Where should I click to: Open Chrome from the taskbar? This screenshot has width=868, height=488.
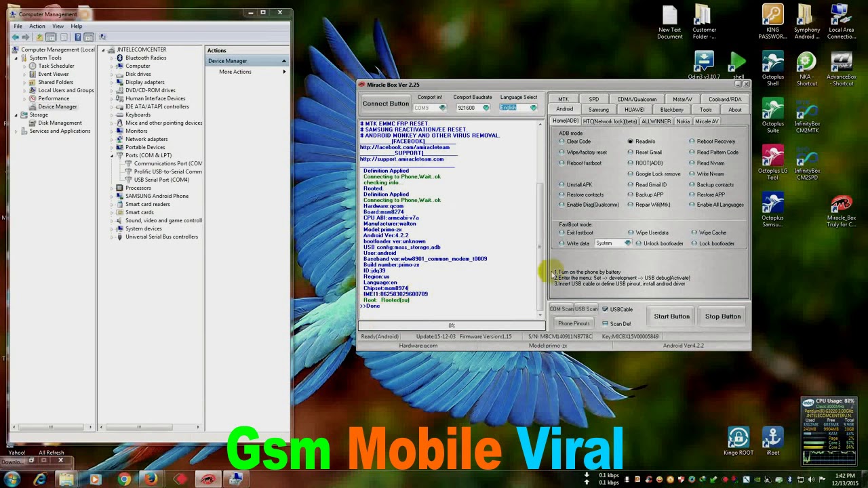point(123,480)
